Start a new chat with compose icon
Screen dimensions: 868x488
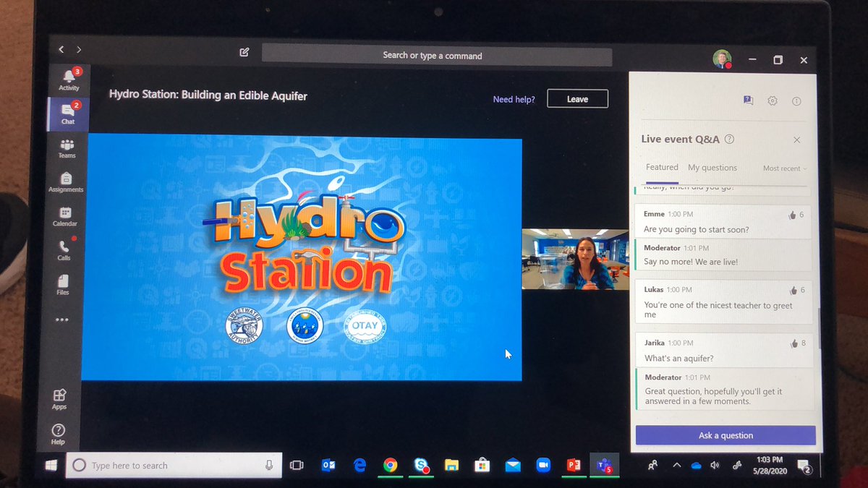click(x=244, y=52)
